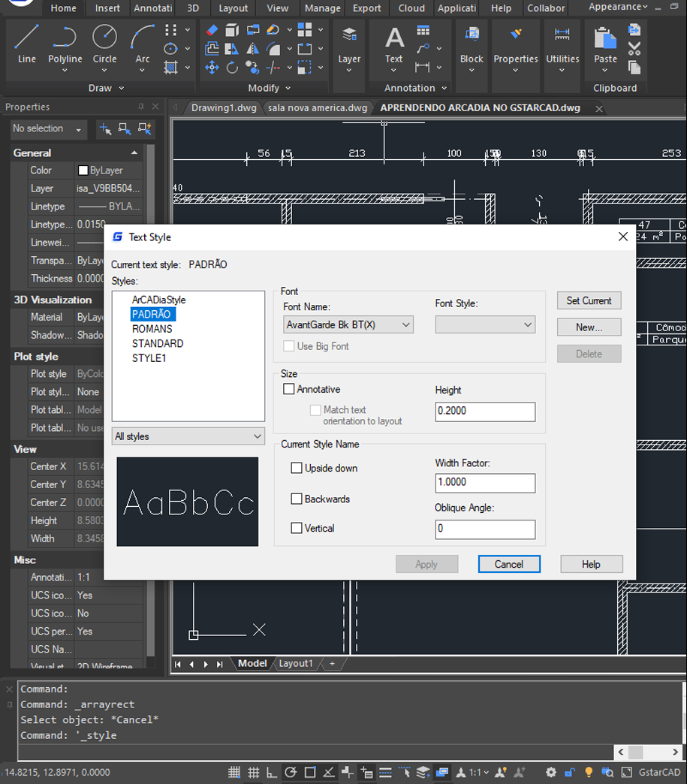Click the linear Dimension icon in Annotation
The image size is (687, 784).
[422, 67]
